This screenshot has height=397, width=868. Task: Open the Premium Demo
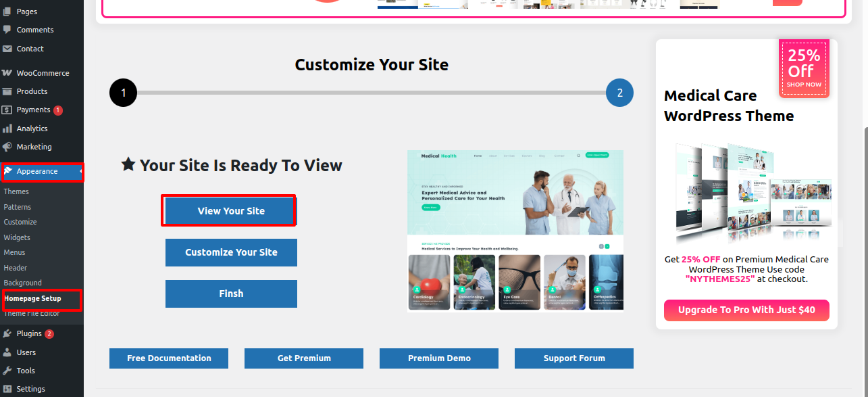coord(439,358)
